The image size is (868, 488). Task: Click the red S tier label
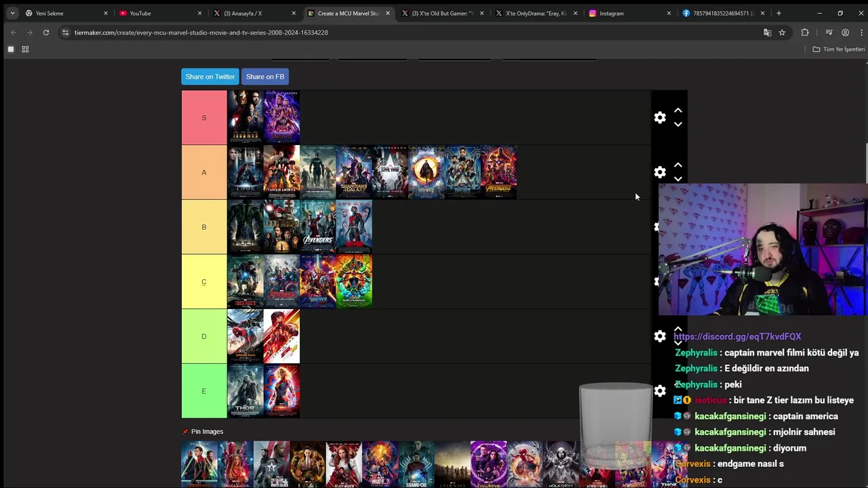(204, 117)
